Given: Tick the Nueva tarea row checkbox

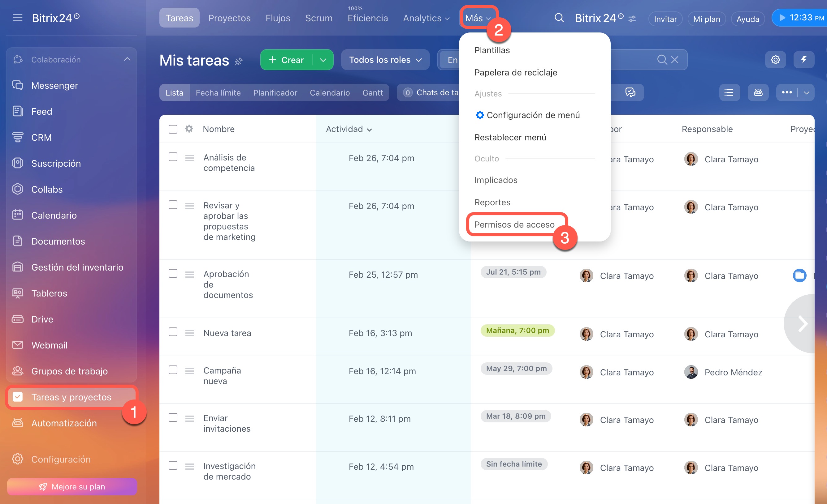Looking at the screenshot, I should pyautogui.click(x=173, y=332).
